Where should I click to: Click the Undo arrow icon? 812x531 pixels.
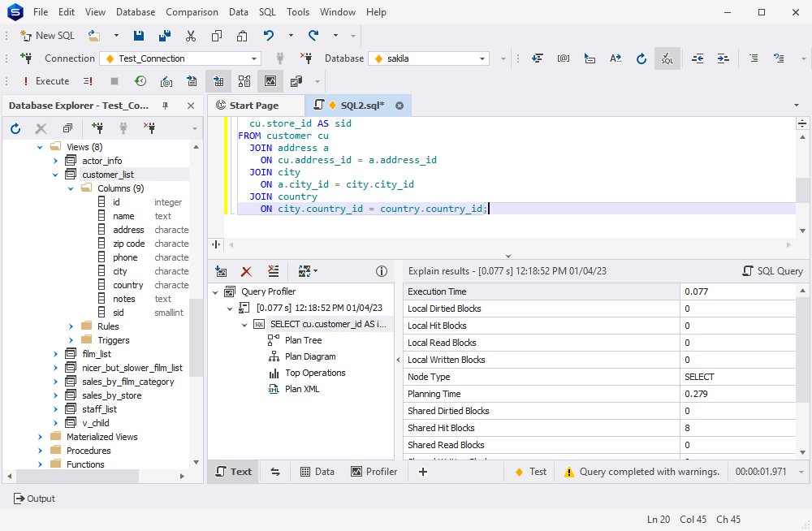point(268,36)
